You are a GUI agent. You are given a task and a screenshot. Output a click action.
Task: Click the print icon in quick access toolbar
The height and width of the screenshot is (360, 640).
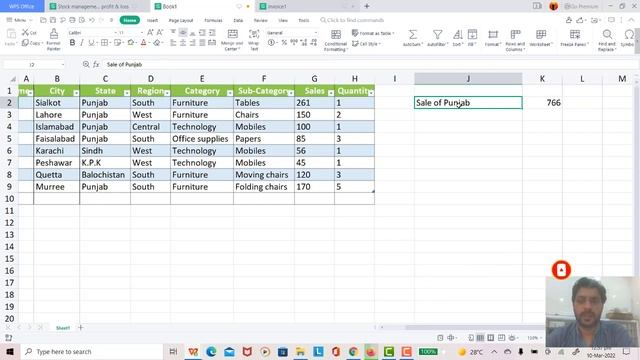tap(72, 20)
